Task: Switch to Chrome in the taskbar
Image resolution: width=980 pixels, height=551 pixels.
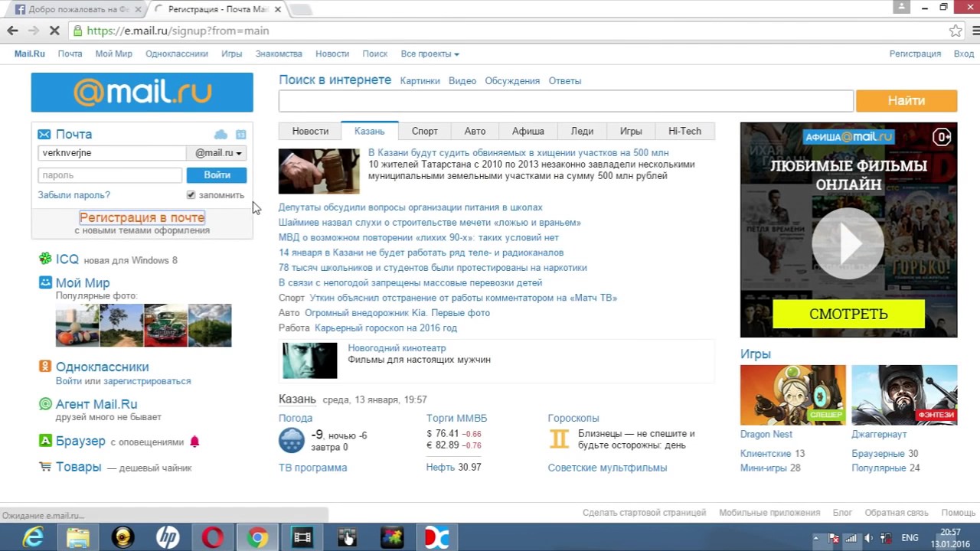Action: pyautogui.click(x=257, y=538)
